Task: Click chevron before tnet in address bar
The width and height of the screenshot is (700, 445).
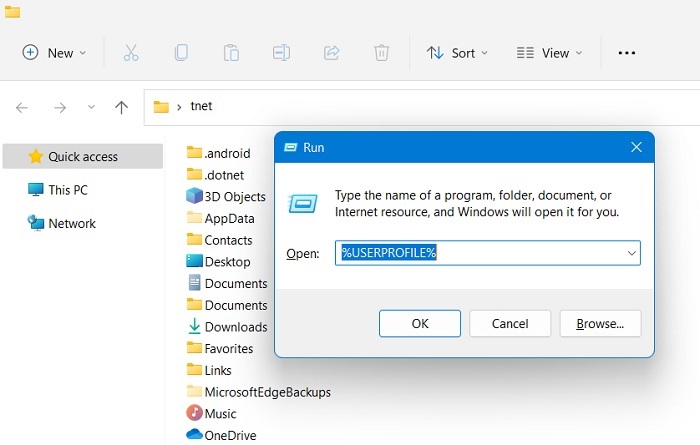Action: click(x=179, y=108)
